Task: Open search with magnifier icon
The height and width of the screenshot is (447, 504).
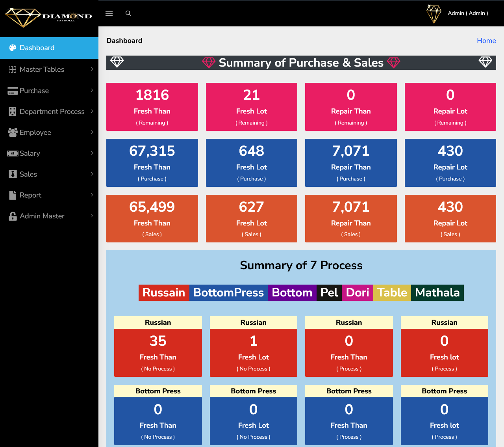Action: pos(128,13)
